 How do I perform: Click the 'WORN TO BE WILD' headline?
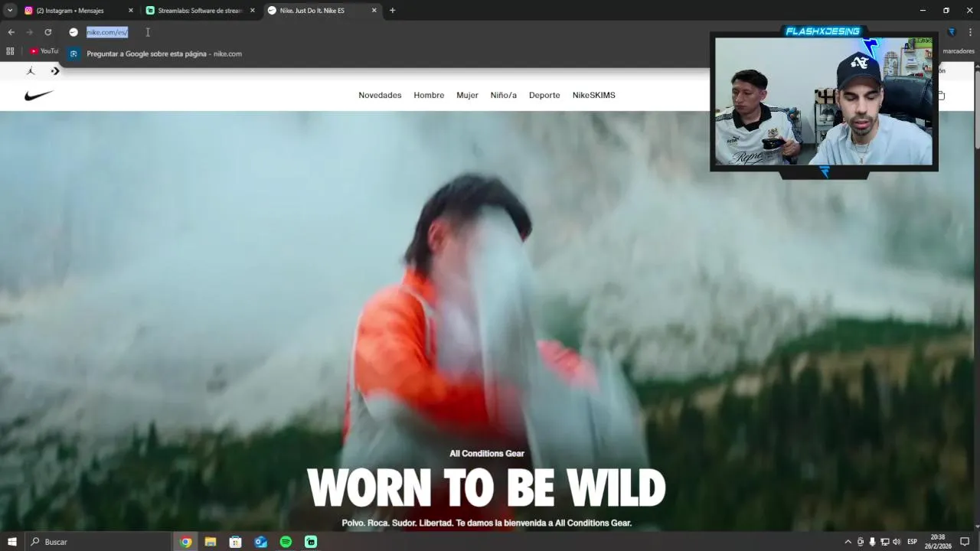[x=486, y=488]
